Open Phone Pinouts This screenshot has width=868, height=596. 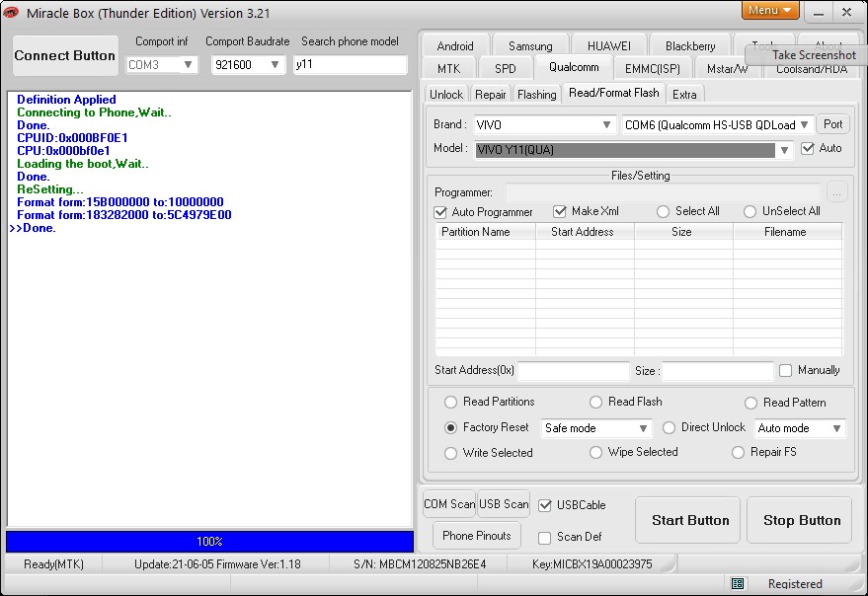pos(477,535)
